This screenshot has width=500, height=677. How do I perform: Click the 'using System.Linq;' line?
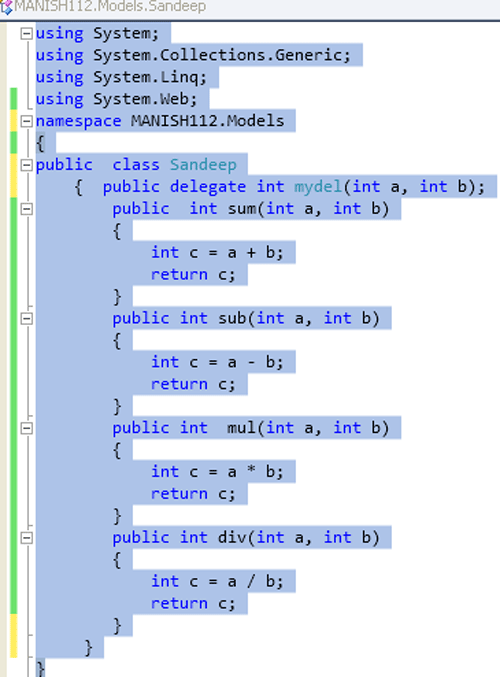[121, 77]
